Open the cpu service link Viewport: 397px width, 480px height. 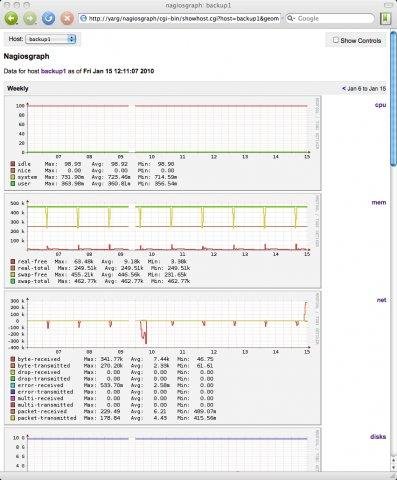380,105
